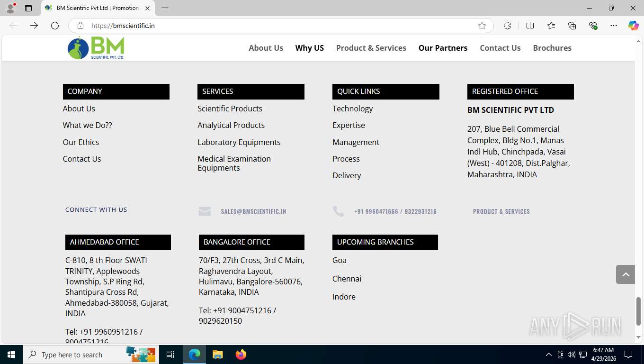Click PRODUCT & SERVICES footer link

click(x=501, y=211)
